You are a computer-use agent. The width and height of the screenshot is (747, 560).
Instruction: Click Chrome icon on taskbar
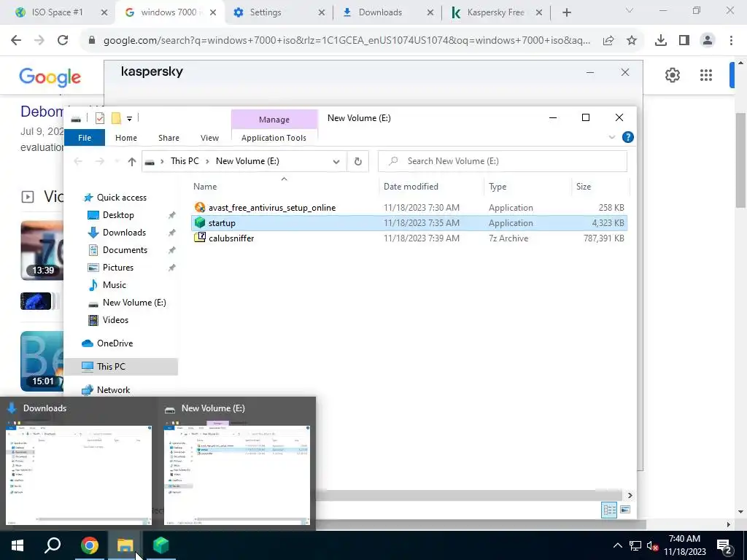tap(89, 545)
